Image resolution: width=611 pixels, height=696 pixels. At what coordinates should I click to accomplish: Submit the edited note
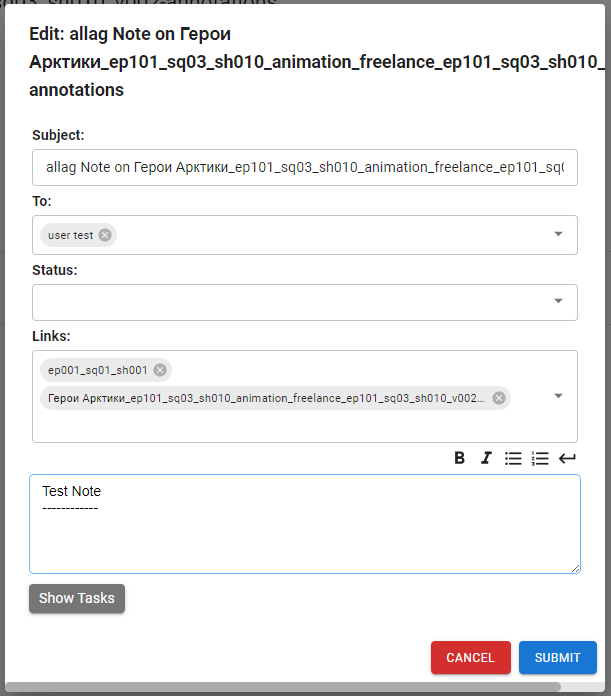coord(557,657)
